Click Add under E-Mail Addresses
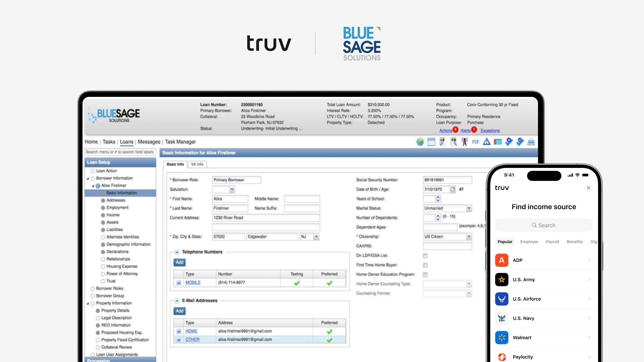 pyautogui.click(x=179, y=311)
